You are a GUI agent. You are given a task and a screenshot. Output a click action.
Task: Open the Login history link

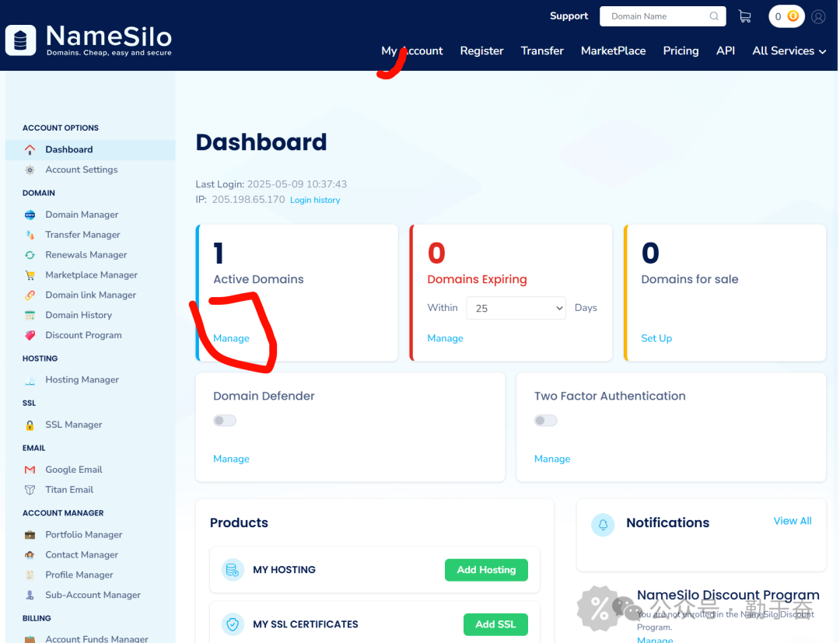(315, 200)
